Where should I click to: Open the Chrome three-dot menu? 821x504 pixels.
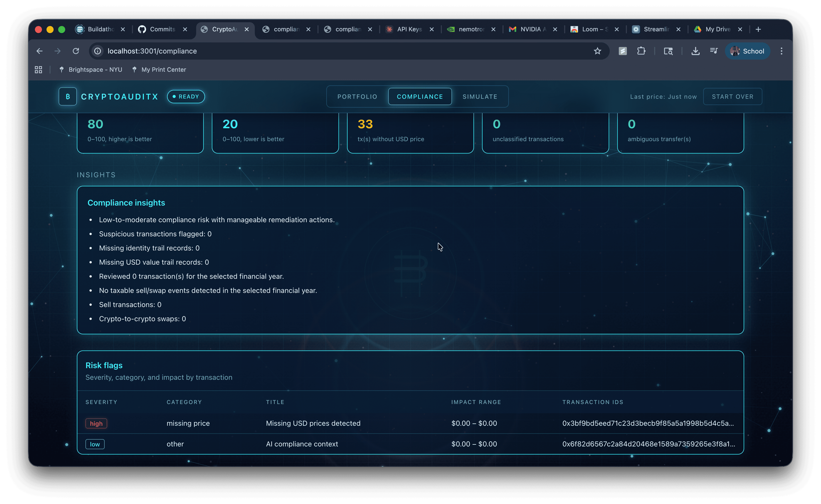click(781, 51)
